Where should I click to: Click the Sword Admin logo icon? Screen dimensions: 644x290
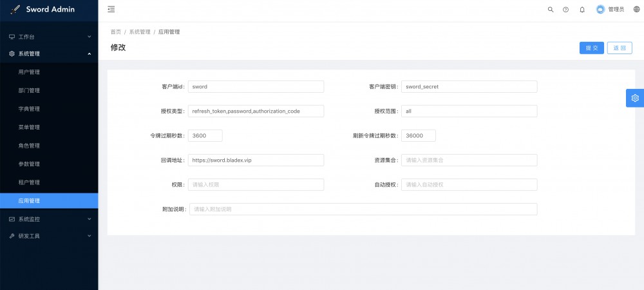click(x=15, y=10)
